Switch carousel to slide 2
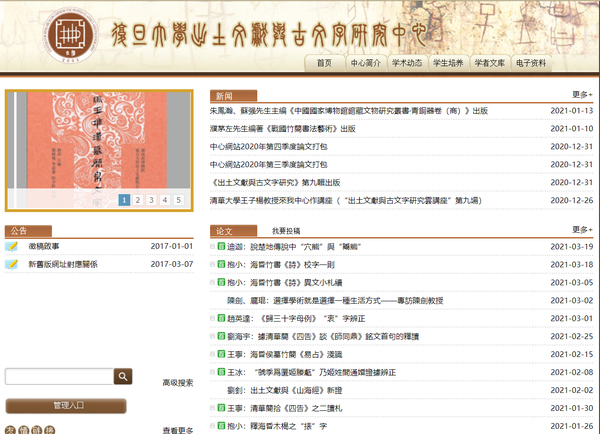This screenshot has height=434, width=600. coord(138,200)
